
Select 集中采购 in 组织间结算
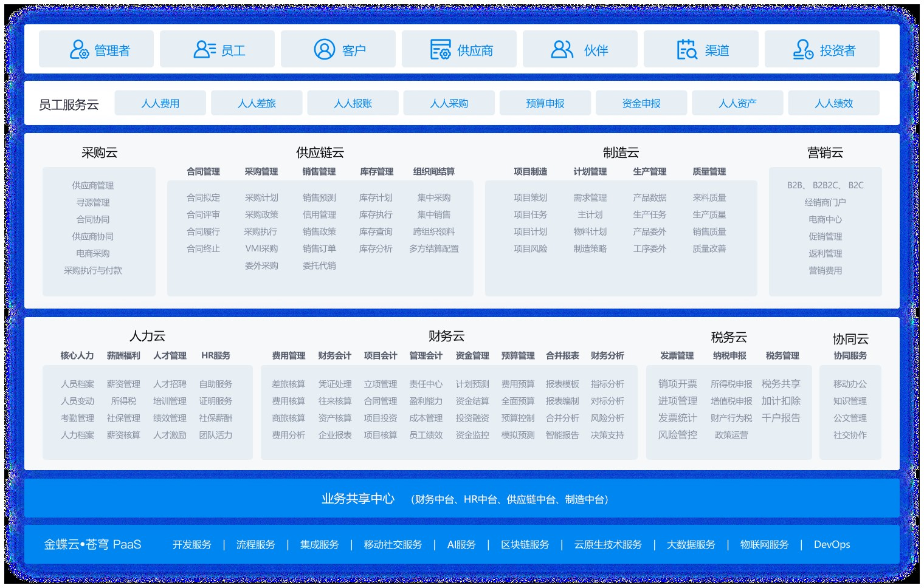coord(434,197)
